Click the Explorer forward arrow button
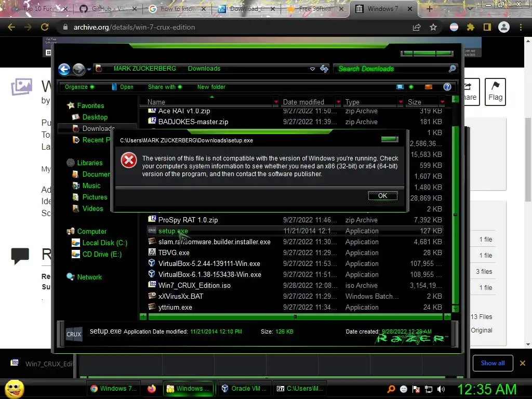This screenshot has height=399, width=532. (79, 69)
